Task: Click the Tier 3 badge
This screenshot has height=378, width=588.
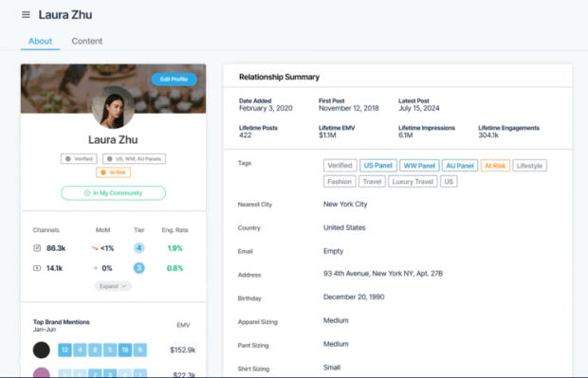Action: click(x=139, y=268)
